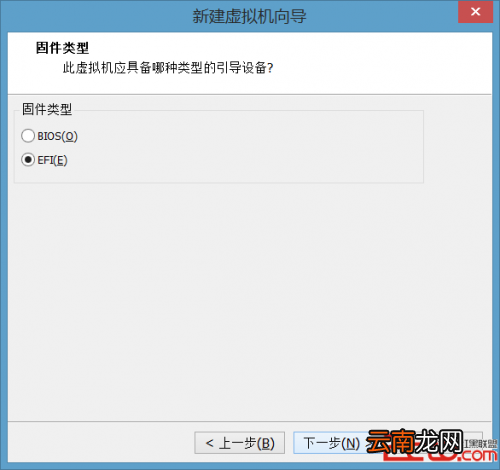
Task: Go back with the 上一步(B) button
Action: click(239, 443)
